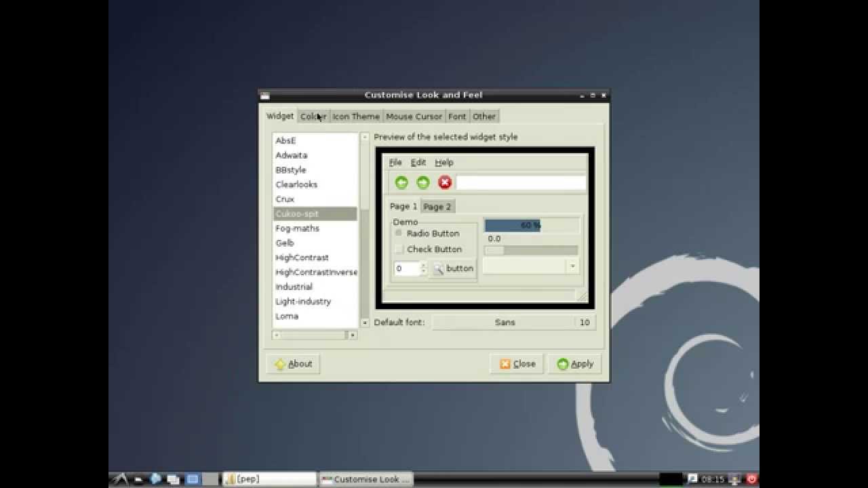
Task: Open the window menu icon in title bar
Action: [x=265, y=96]
